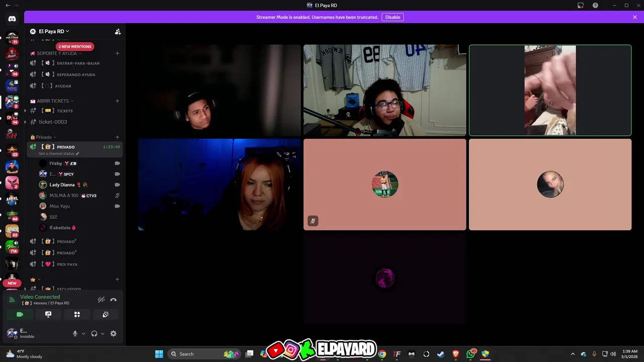Join the AYUDAR voice channel
This screenshot has width=644, height=362.
click(x=75, y=86)
